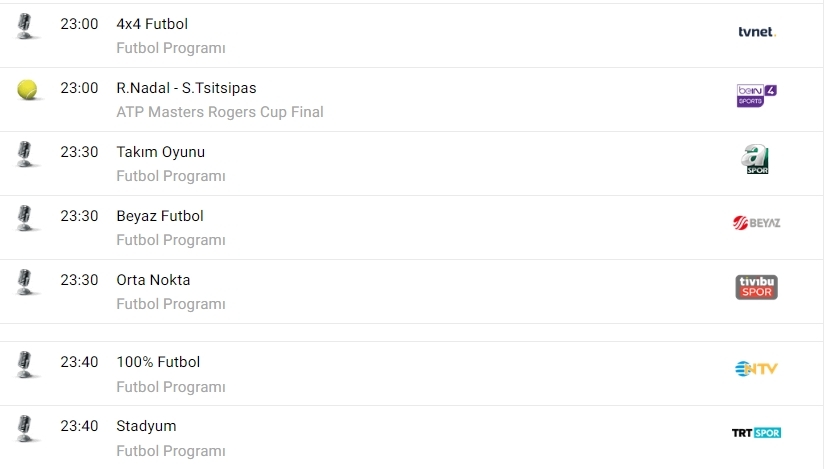The height and width of the screenshot is (469, 825).
Task: Click the TRT Spor channel logo
Action: [x=756, y=433]
